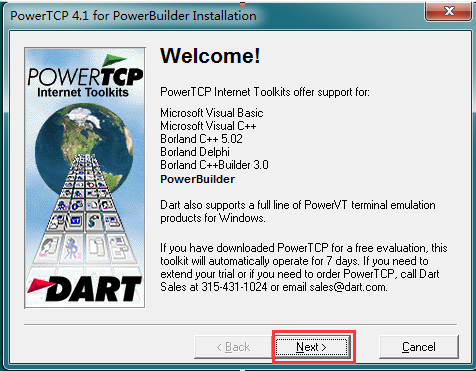Click the Next button

(312, 347)
